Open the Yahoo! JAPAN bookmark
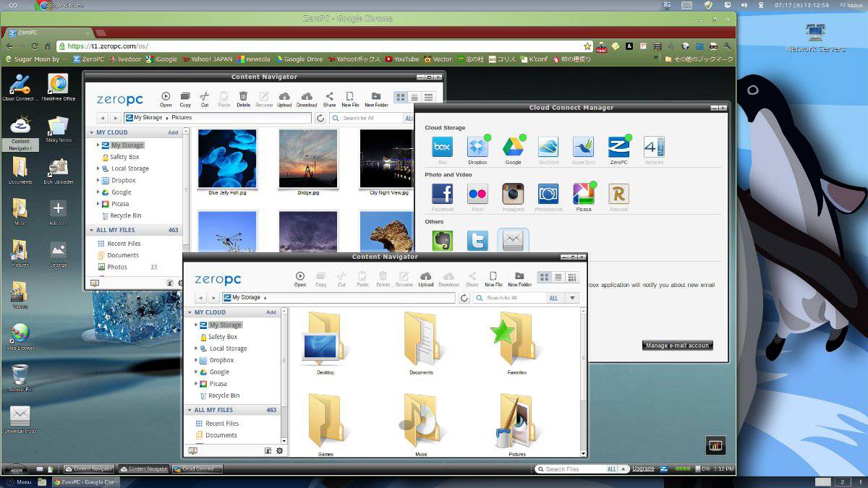The image size is (868, 488). click(208, 59)
